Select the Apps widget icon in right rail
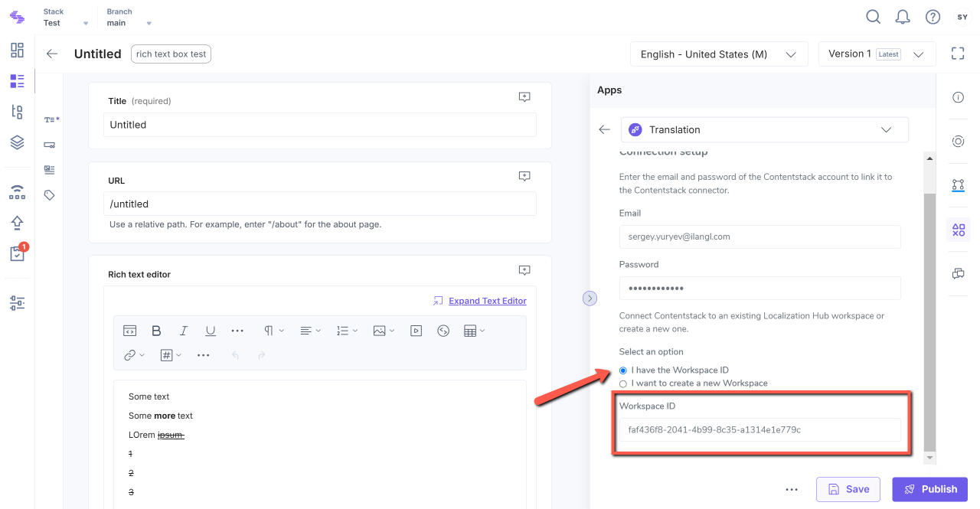980x509 pixels. coord(958,230)
